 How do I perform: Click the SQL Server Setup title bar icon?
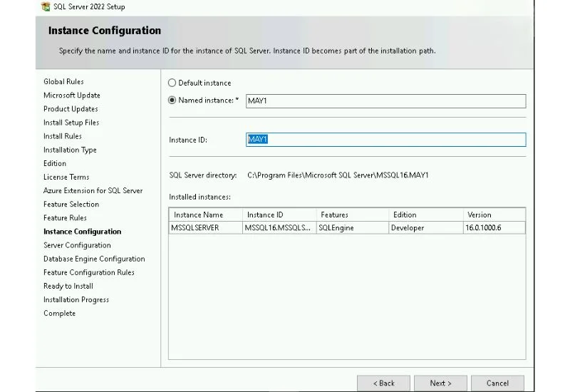point(46,6)
